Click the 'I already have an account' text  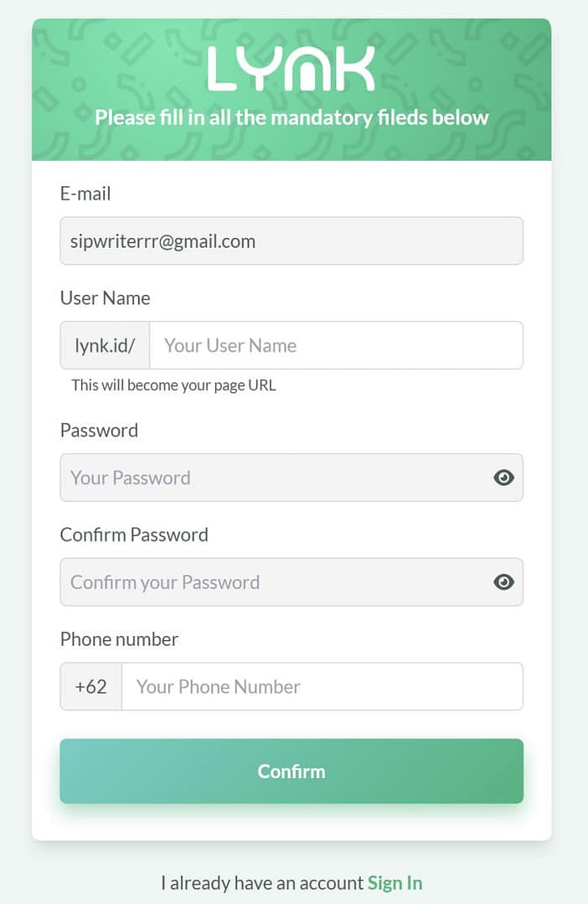click(262, 883)
